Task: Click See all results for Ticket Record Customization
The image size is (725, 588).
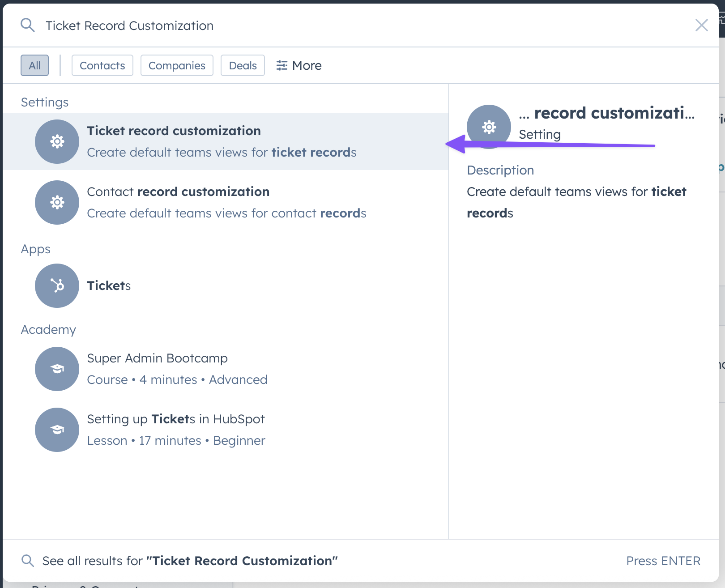Action: (x=190, y=561)
